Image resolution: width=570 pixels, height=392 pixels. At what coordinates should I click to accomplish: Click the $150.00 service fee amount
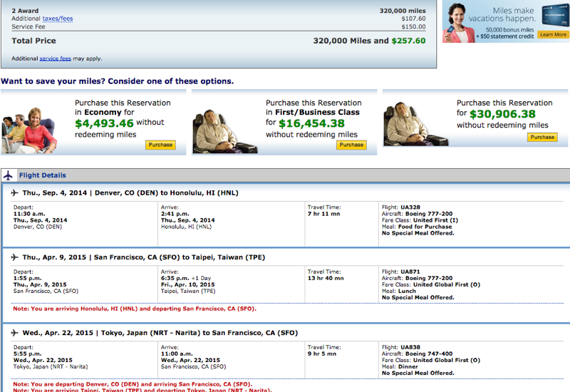point(413,26)
